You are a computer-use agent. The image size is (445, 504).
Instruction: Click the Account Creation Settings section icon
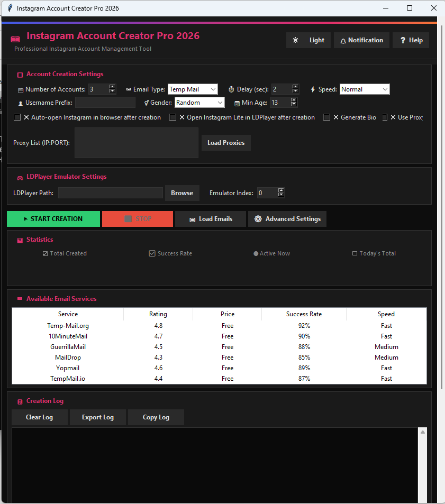[20, 75]
